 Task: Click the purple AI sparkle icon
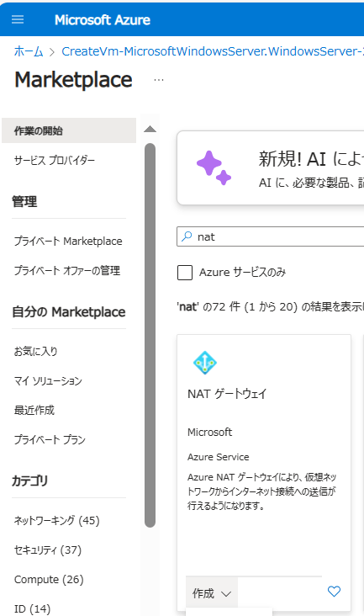coord(214,167)
